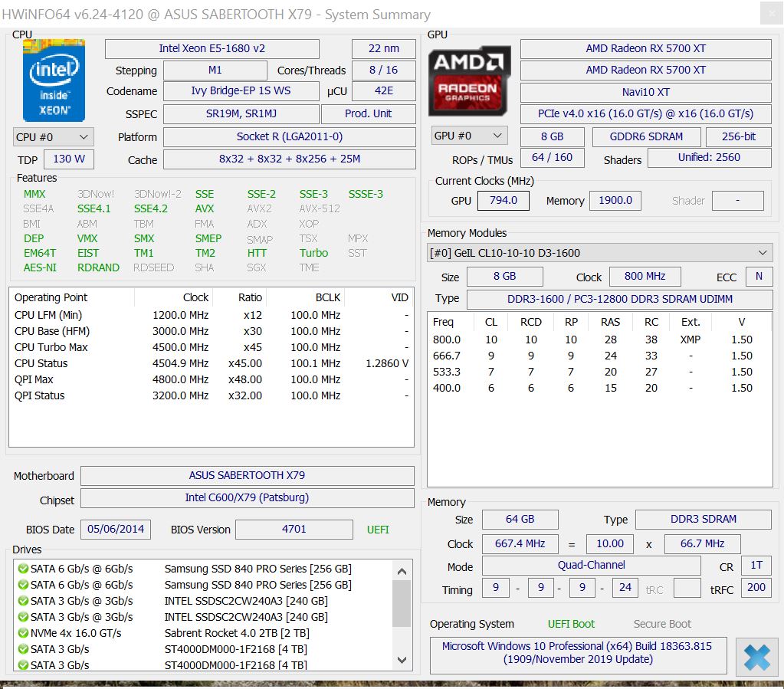Click the Intel Xeon E5-1680 v2 name field
The image size is (784, 689).
click(212, 48)
